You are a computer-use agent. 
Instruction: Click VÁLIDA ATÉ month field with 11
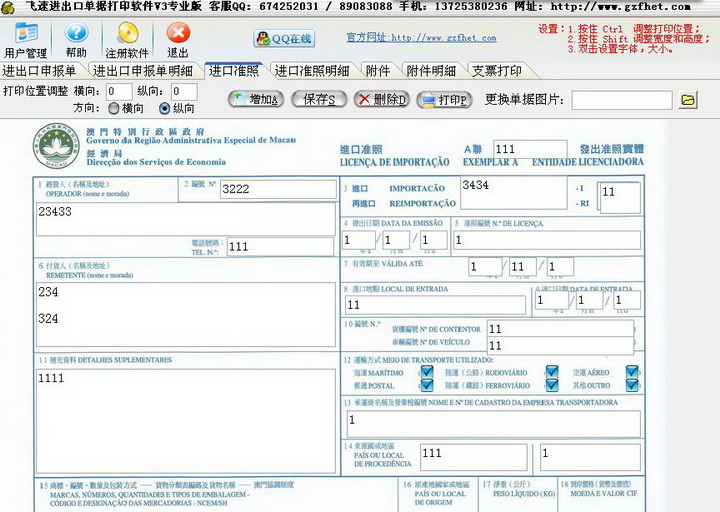tap(523, 266)
